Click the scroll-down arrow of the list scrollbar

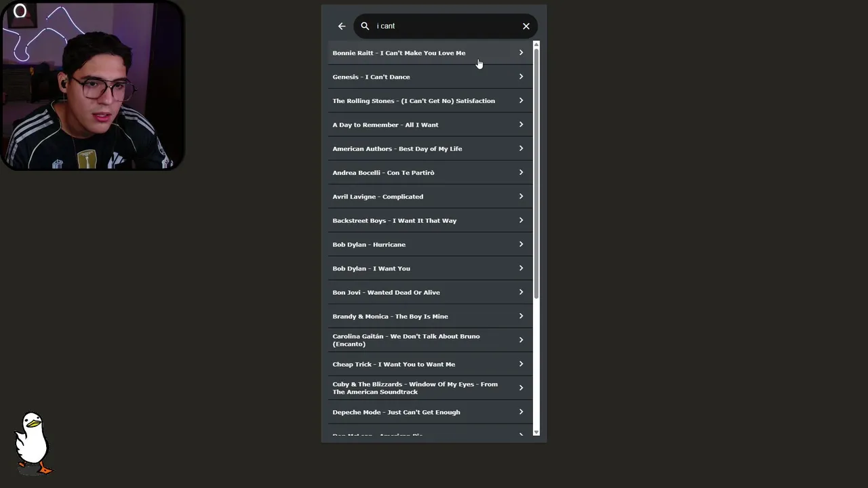(x=536, y=432)
